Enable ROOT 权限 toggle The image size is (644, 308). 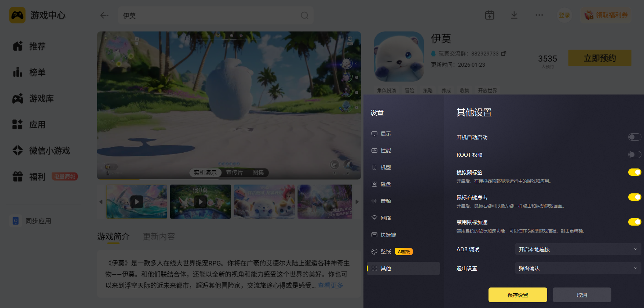click(634, 155)
